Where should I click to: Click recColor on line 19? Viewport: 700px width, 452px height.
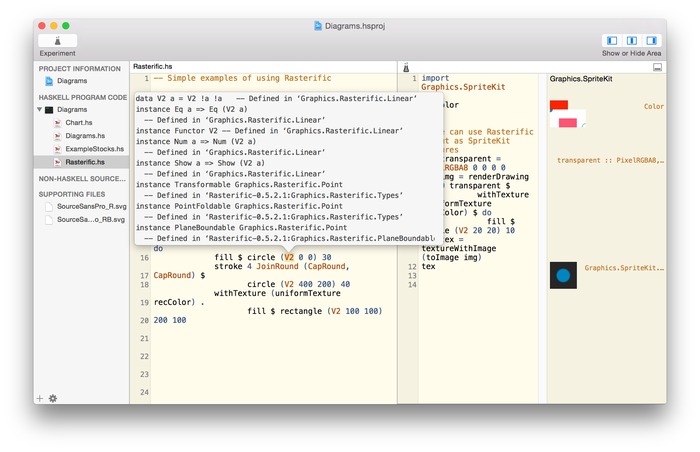172,302
